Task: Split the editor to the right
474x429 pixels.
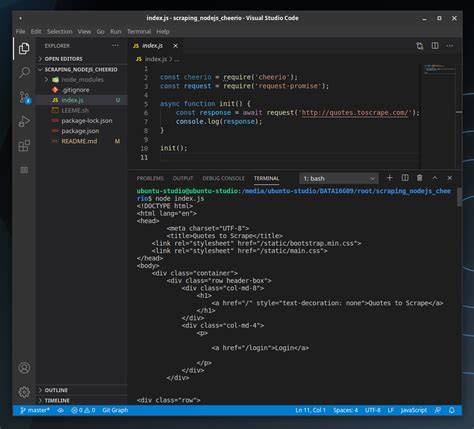Action: coord(435,46)
